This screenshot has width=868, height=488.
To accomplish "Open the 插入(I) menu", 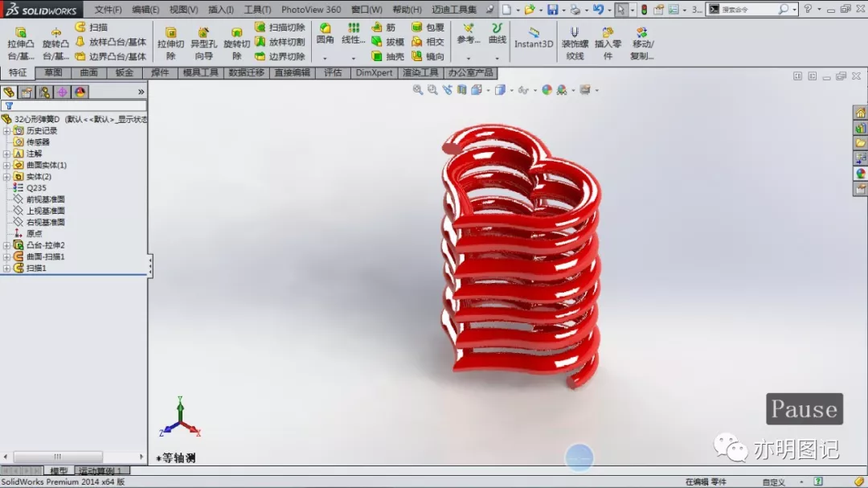I will 221,10.
